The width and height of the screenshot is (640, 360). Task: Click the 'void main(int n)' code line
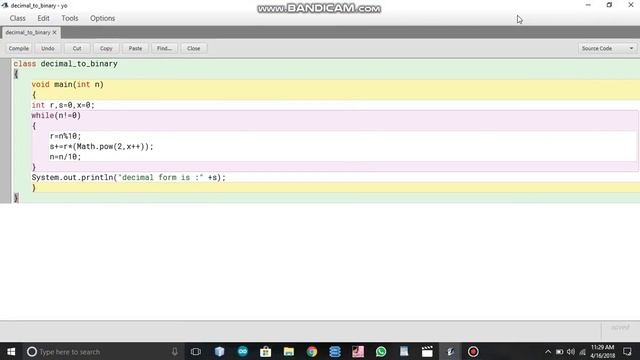tap(68, 84)
